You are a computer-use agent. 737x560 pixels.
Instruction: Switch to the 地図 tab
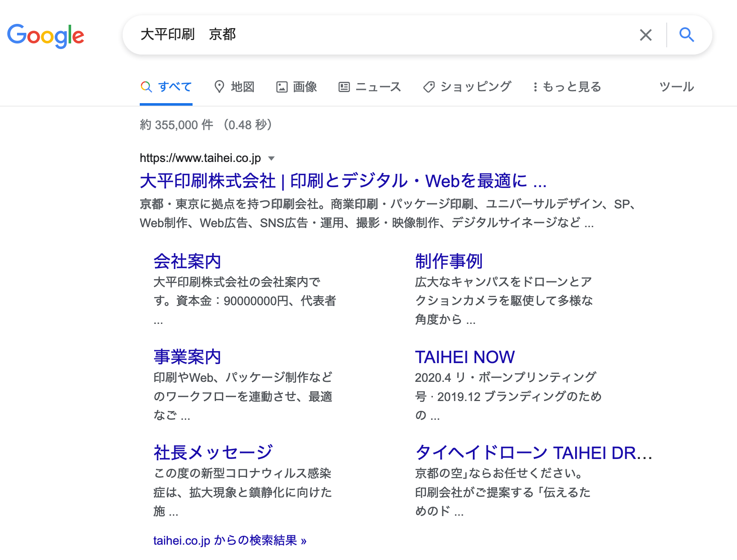[x=234, y=87]
